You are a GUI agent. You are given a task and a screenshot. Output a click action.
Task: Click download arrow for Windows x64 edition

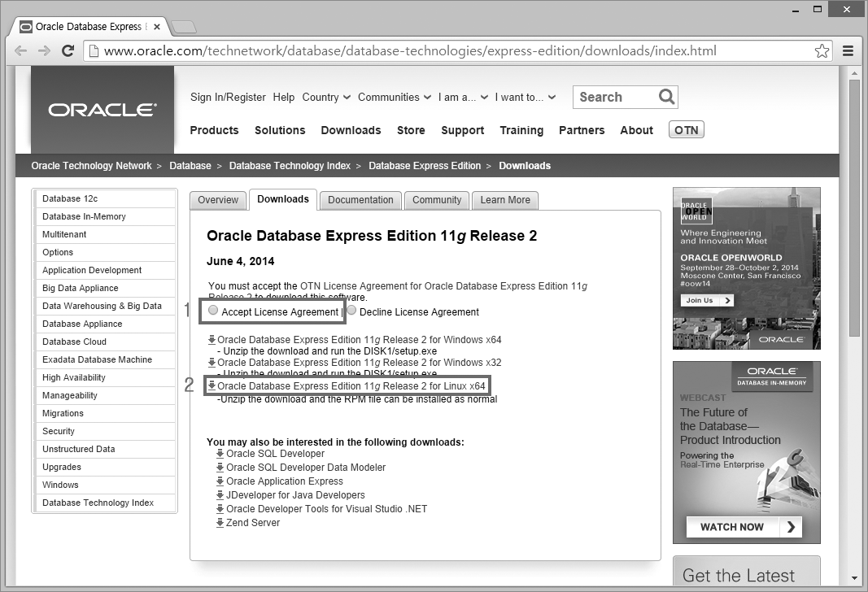click(x=212, y=340)
